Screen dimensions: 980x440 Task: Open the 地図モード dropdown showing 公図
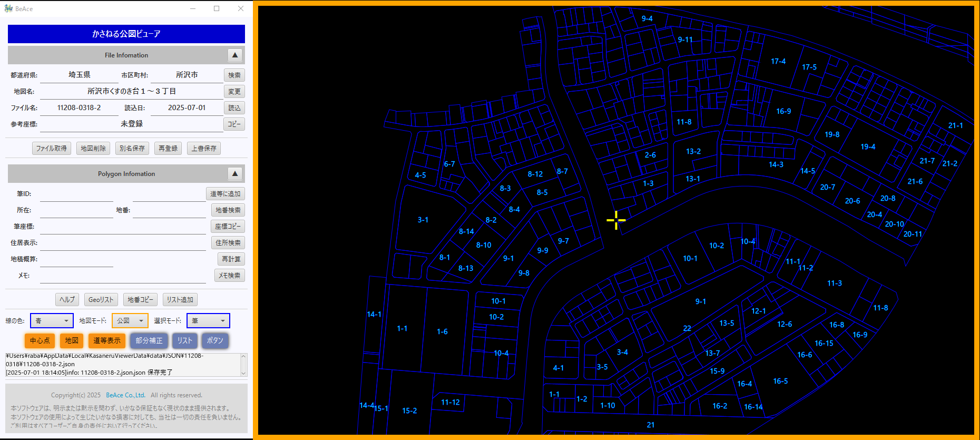pyautogui.click(x=130, y=320)
